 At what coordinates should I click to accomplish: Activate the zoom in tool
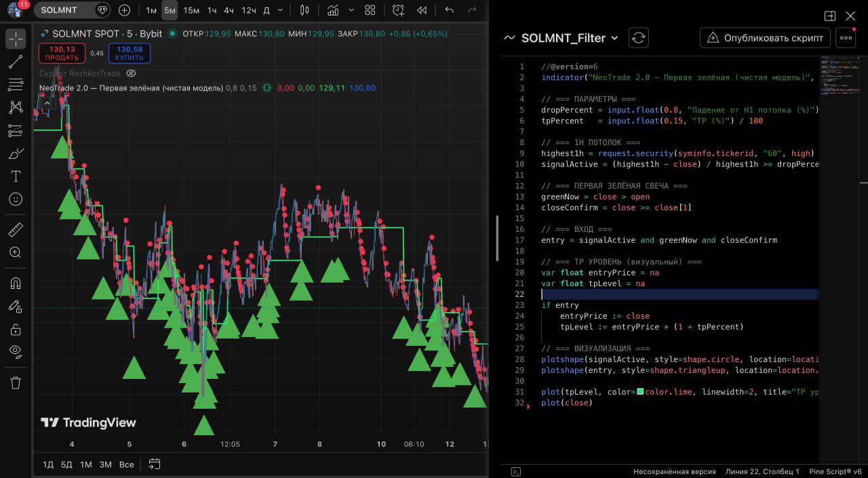[x=16, y=252]
